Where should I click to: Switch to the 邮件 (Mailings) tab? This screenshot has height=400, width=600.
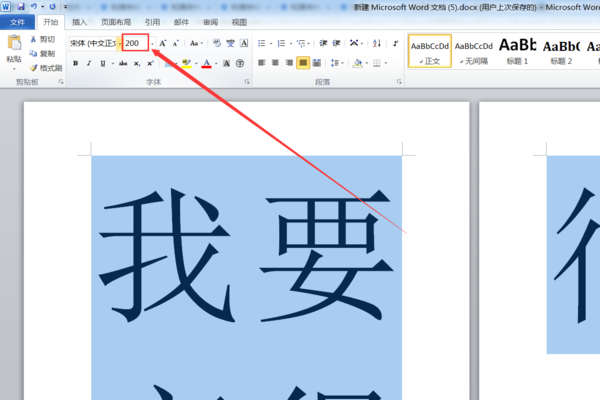click(181, 22)
